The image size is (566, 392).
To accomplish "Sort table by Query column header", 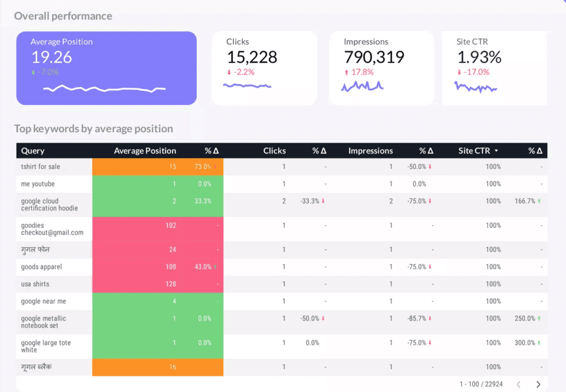I will point(33,151).
